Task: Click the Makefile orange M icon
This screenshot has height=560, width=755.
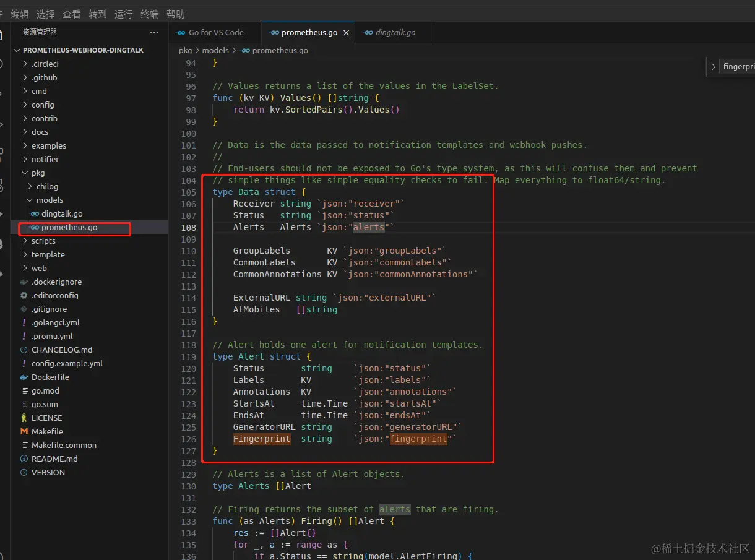Action: click(24, 431)
